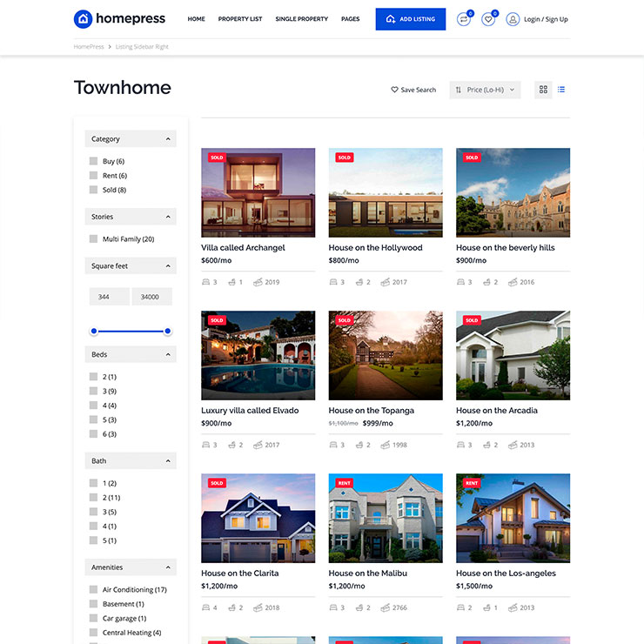Viewport: 644px width, 644px height.
Task: Click the minimum square feet input field showing 344
Action: (x=109, y=297)
